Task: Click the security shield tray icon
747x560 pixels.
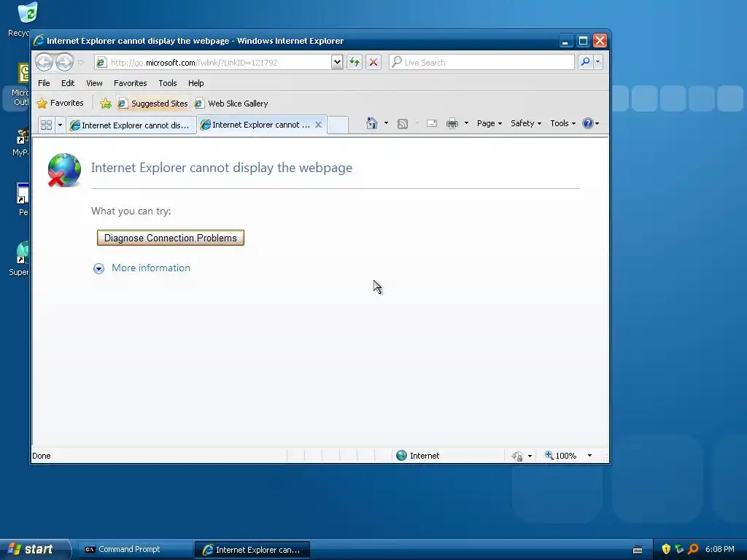Action: [666, 549]
